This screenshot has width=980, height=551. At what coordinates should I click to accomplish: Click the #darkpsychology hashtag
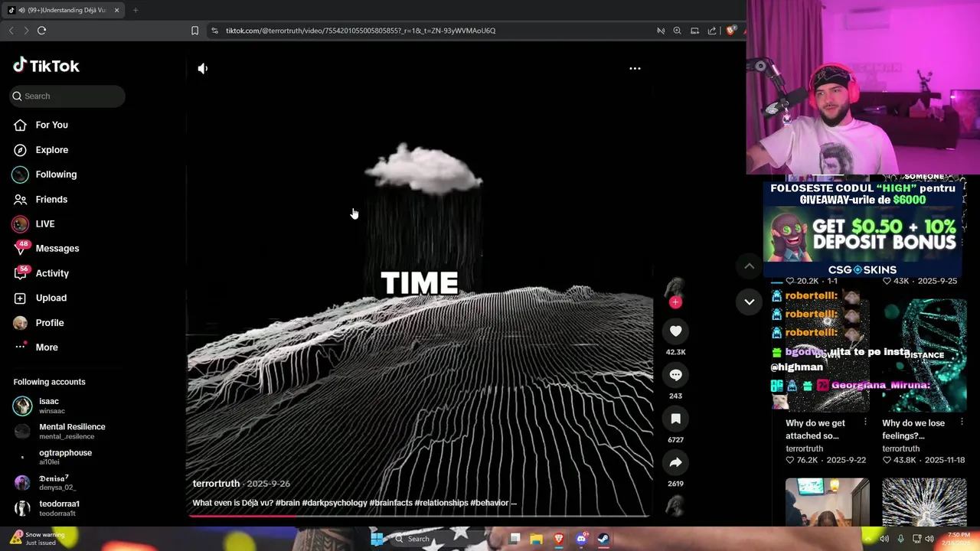pyautogui.click(x=335, y=503)
